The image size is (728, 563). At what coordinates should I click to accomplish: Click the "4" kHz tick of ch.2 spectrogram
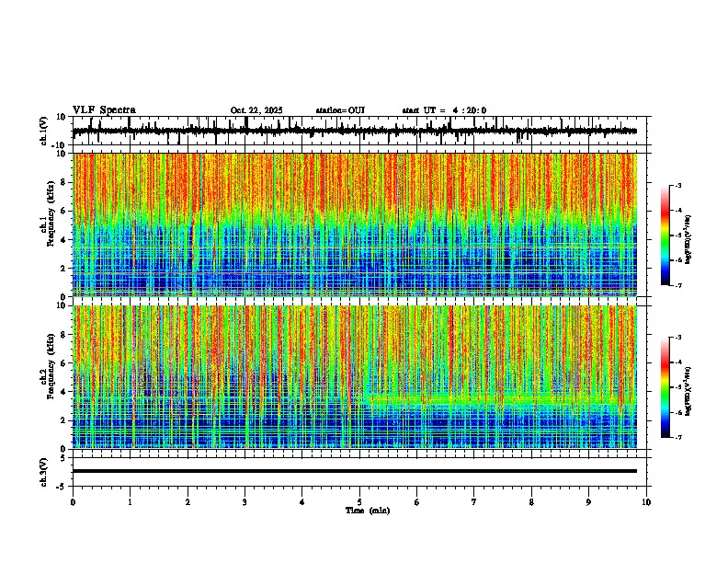[64, 392]
